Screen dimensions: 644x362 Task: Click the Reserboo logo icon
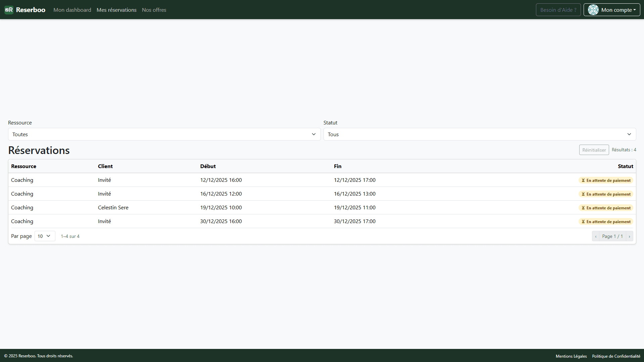tap(9, 10)
